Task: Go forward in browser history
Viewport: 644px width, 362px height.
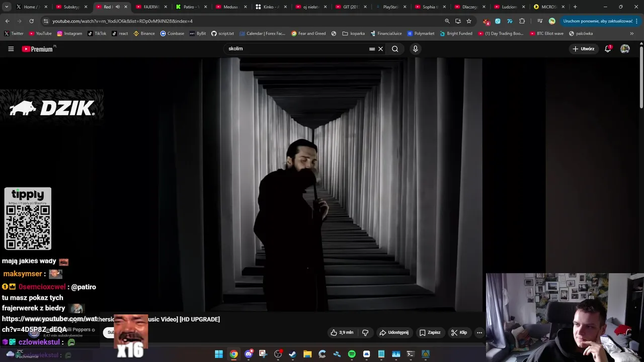Action: point(20,21)
